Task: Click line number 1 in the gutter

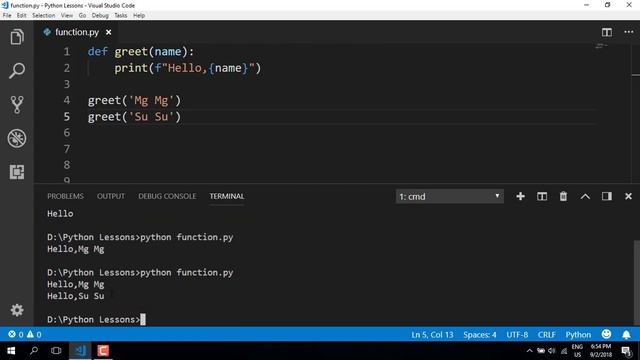Action: tap(67, 52)
